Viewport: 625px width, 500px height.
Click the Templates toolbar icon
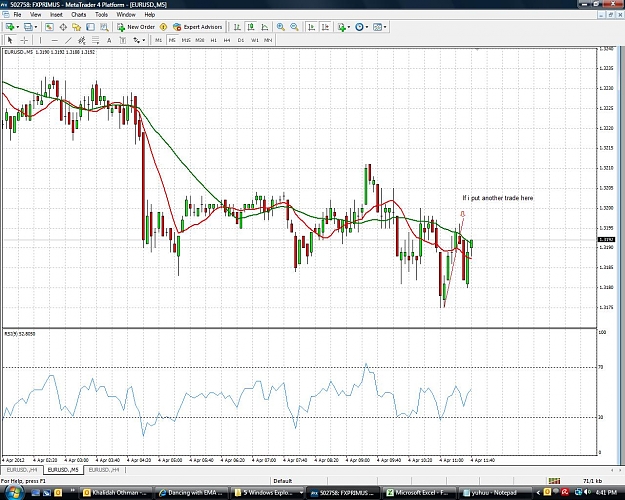[377, 27]
